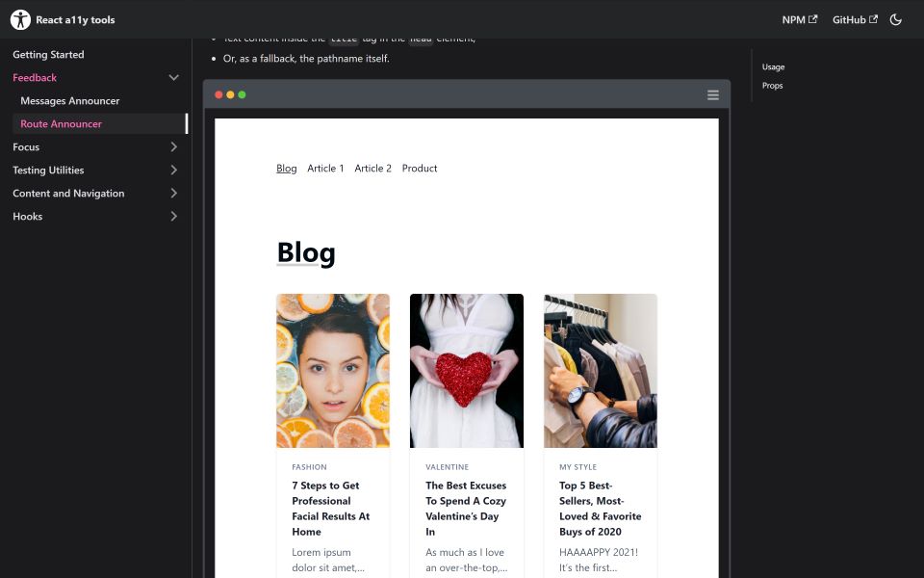Jump to the Usage section
924x578 pixels.
click(x=773, y=66)
